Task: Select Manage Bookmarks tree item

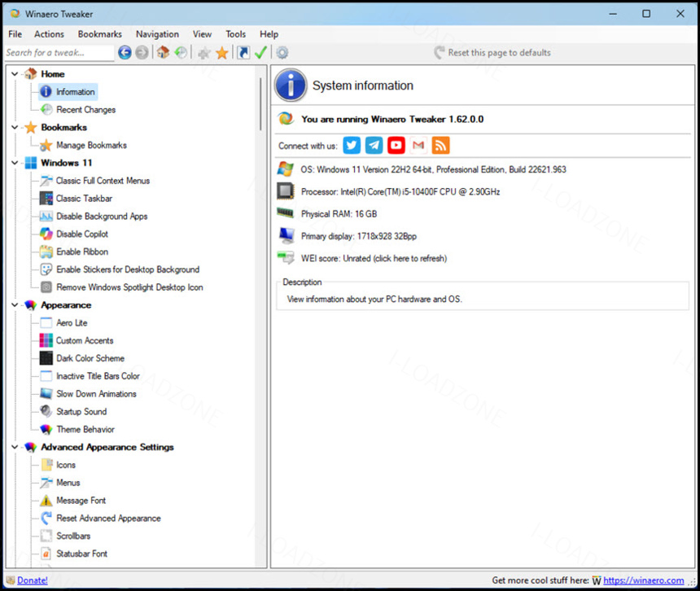Action: (x=91, y=145)
